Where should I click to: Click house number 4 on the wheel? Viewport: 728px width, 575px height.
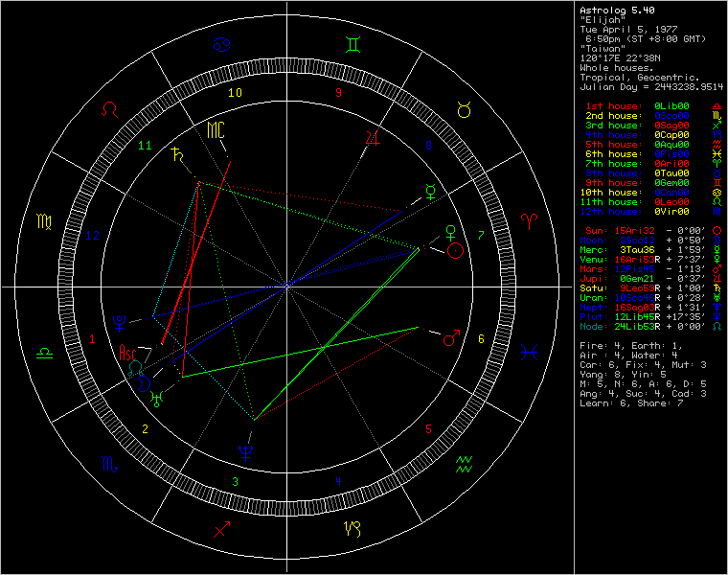(338, 481)
